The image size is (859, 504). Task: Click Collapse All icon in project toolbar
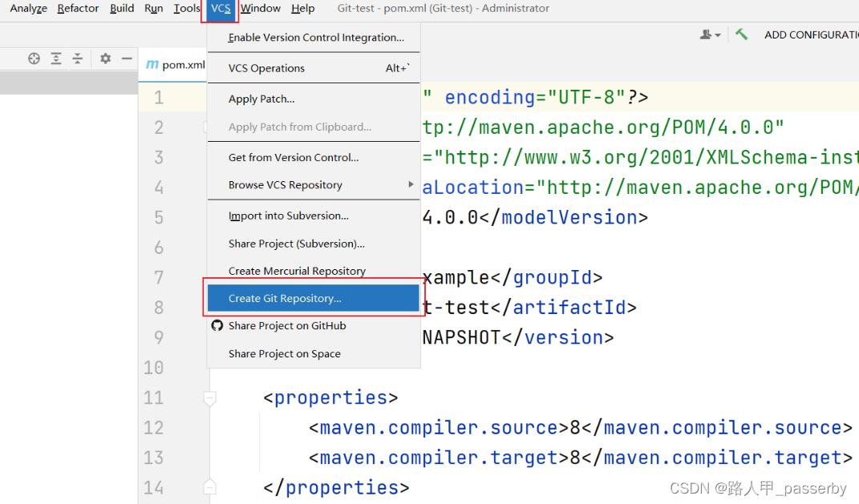coord(77,58)
